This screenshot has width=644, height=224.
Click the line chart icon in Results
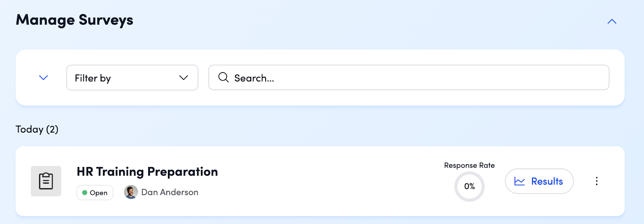click(x=520, y=182)
